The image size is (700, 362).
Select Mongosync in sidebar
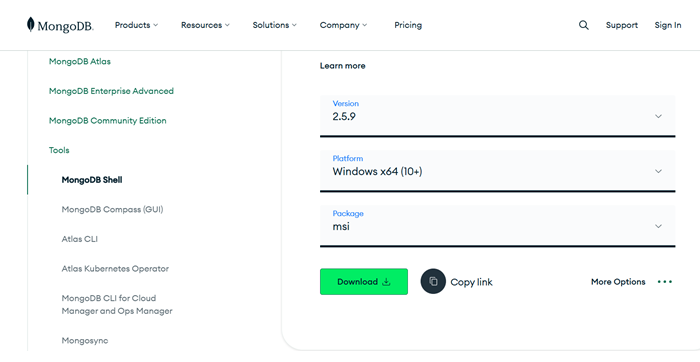click(x=85, y=341)
